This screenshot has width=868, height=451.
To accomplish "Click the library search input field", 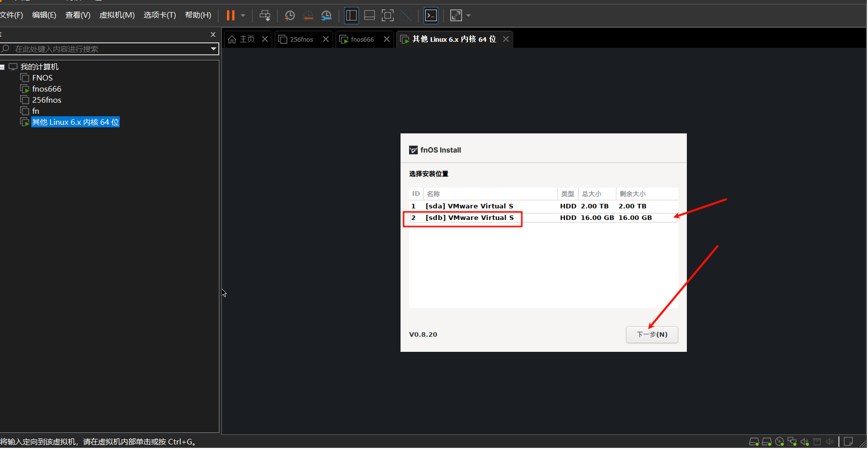I will click(106, 49).
